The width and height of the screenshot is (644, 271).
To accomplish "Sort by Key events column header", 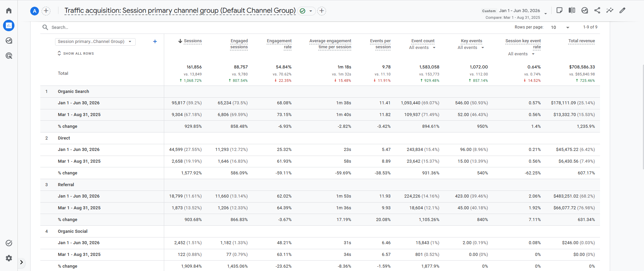I will (471, 41).
